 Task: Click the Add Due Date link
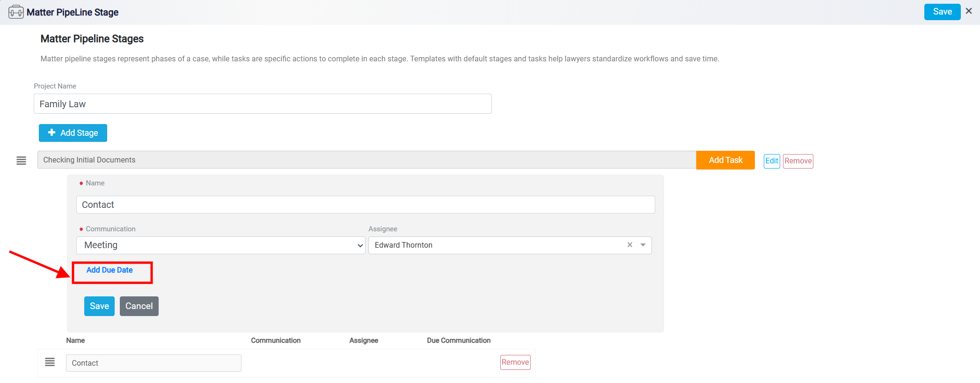click(x=110, y=270)
